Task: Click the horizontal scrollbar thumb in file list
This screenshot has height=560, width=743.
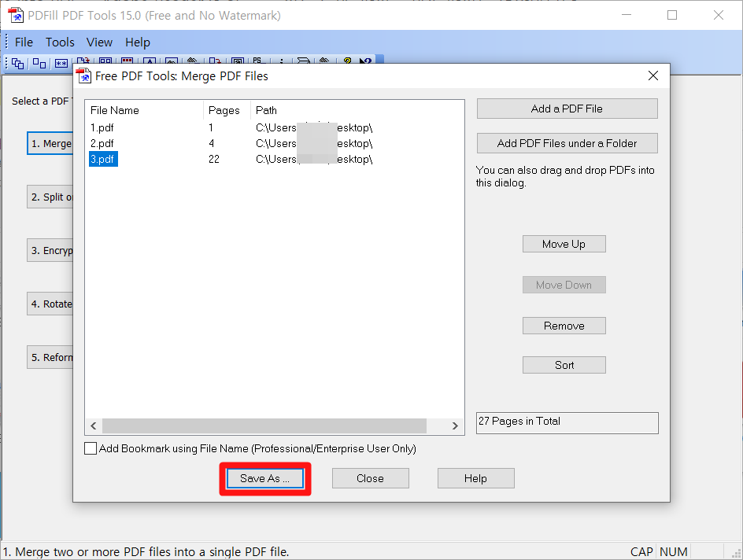Action: (x=264, y=426)
